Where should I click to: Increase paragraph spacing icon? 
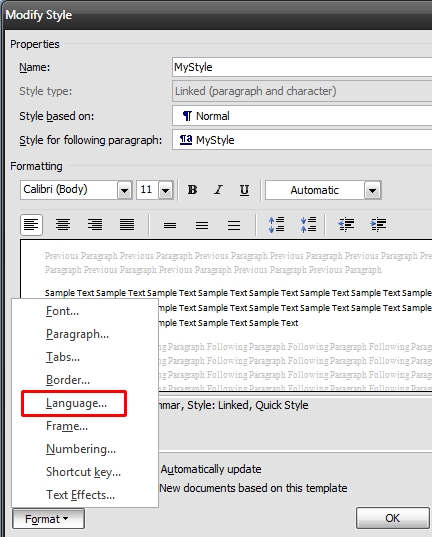tap(276, 225)
